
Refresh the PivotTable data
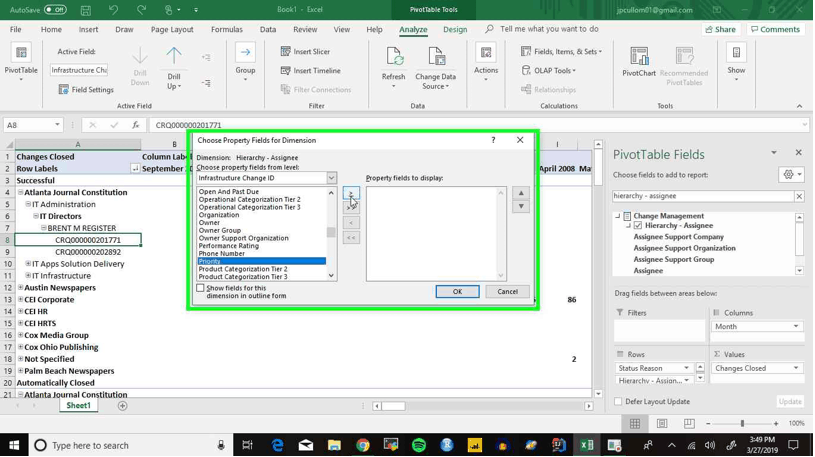point(393,67)
